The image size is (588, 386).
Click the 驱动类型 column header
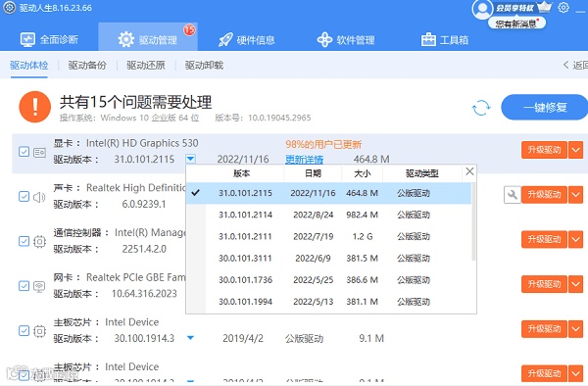pyautogui.click(x=422, y=173)
